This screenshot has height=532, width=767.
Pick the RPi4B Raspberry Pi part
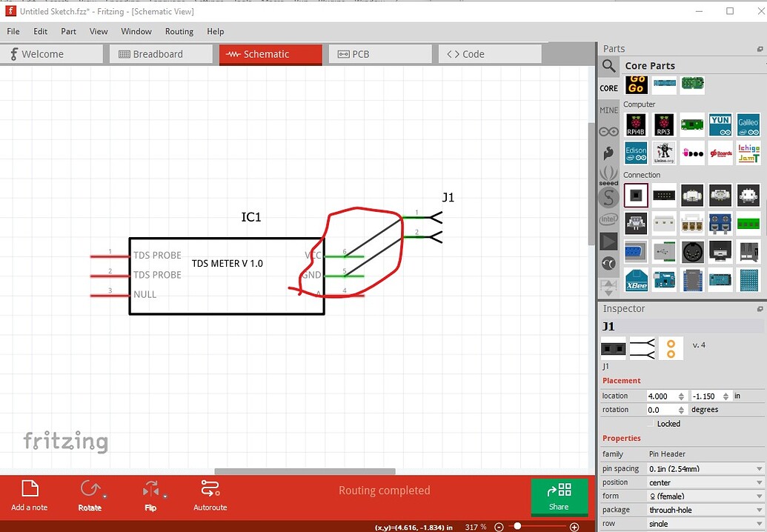[x=636, y=125]
